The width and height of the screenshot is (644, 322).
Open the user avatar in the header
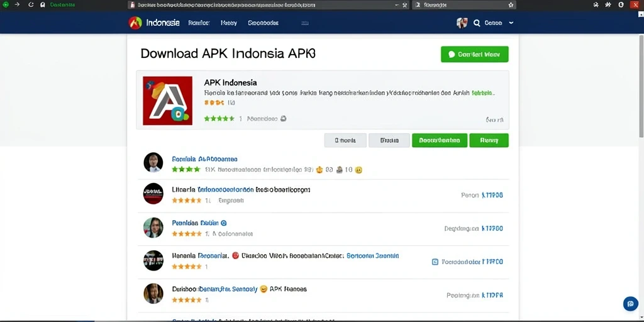tap(462, 23)
